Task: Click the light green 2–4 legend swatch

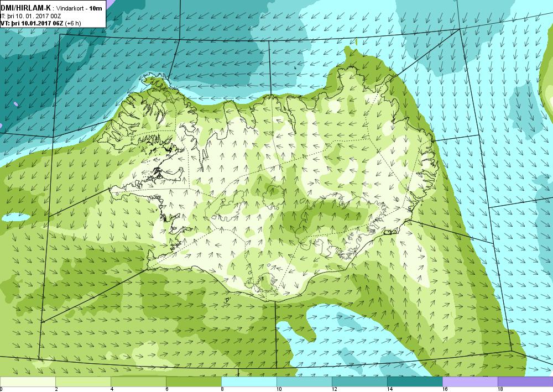Action: 84,381
